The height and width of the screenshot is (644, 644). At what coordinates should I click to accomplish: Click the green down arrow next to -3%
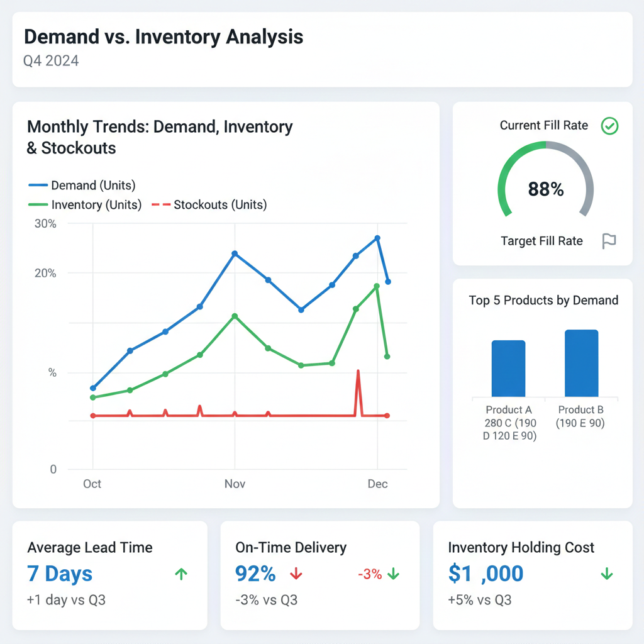[394, 574]
